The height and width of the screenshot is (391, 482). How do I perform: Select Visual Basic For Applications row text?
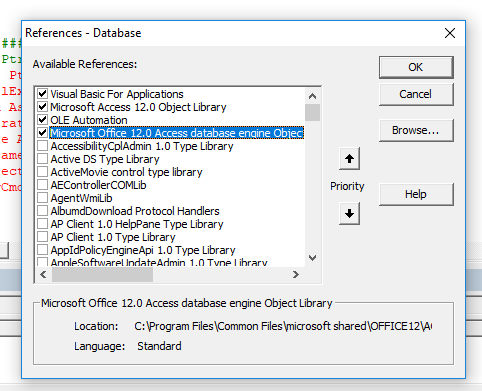(x=117, y=94)
